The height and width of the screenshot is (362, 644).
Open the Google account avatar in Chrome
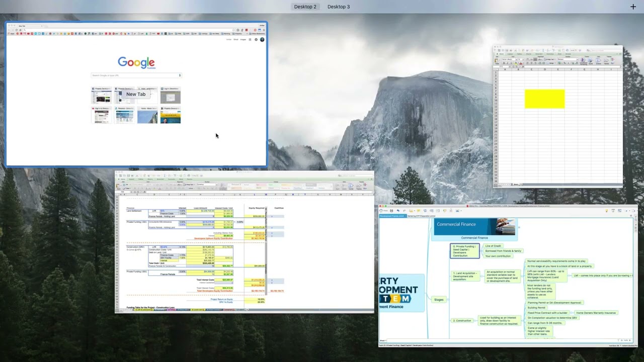[262, 40]
